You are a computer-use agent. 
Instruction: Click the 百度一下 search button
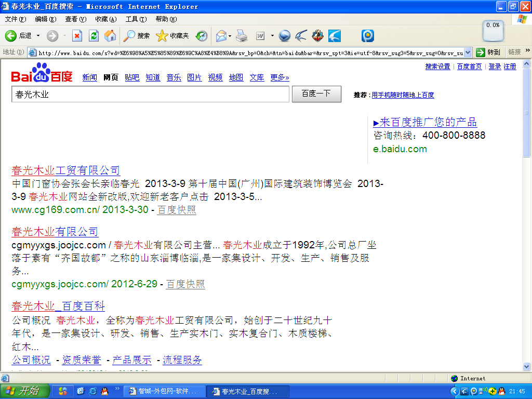click(x=316, y=94)
